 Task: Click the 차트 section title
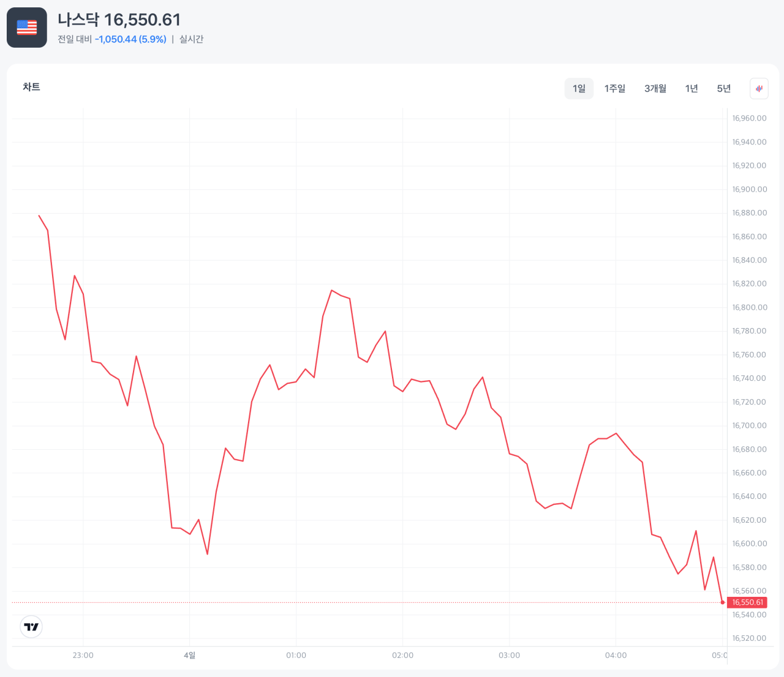pyautogui.click(x=31, y=87)
